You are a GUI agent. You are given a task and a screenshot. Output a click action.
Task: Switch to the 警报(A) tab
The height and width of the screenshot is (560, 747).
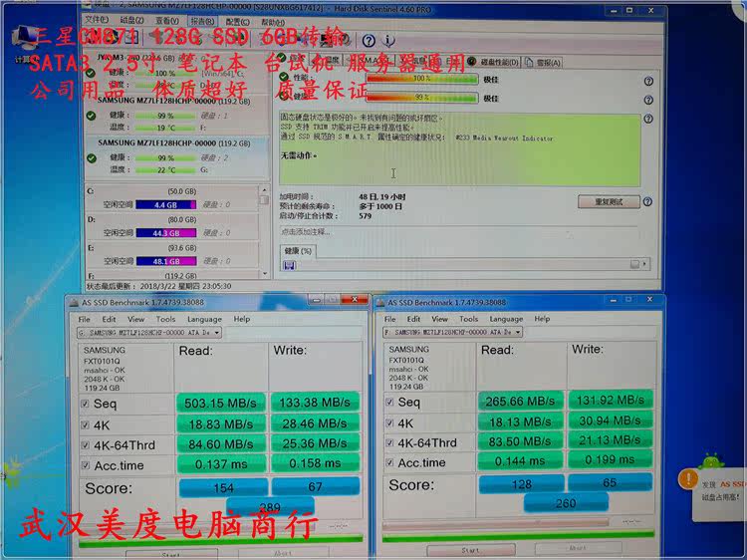(x=543, y=63)
